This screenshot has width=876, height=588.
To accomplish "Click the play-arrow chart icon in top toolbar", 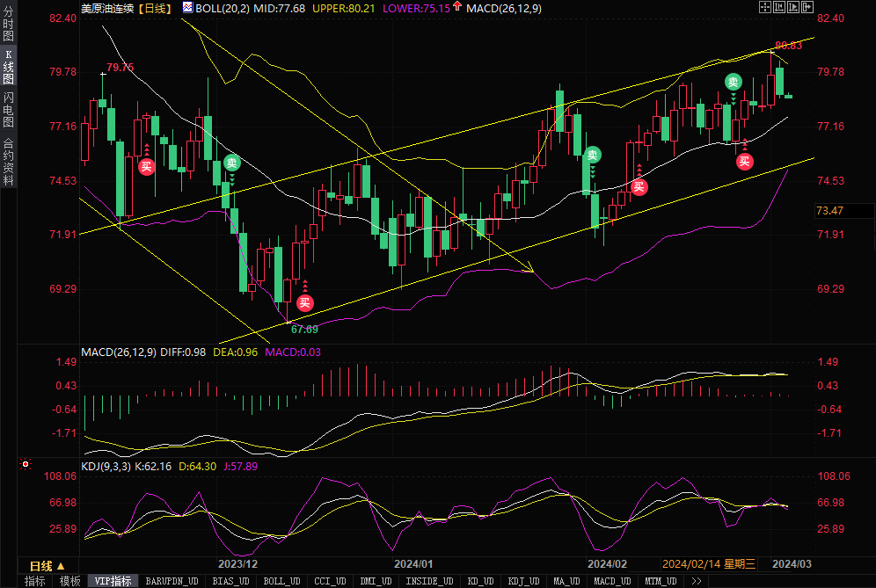I will pos(793,7).
